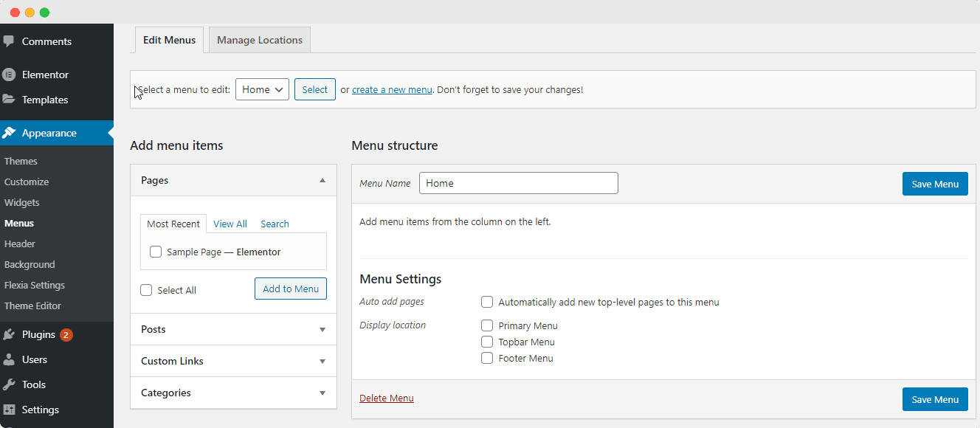Click the Users person icon
The height and width of the screenshot is (428, 980).
point(9,359)
